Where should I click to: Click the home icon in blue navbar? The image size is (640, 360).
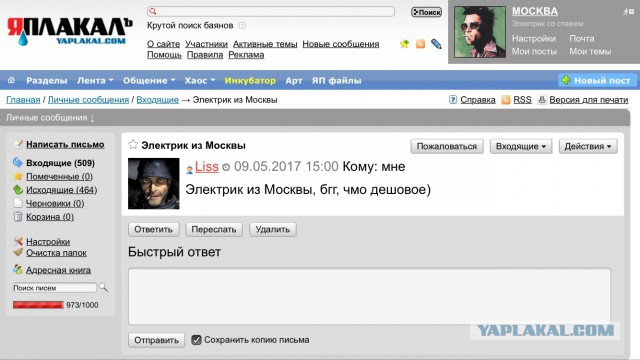click(11, 80)
